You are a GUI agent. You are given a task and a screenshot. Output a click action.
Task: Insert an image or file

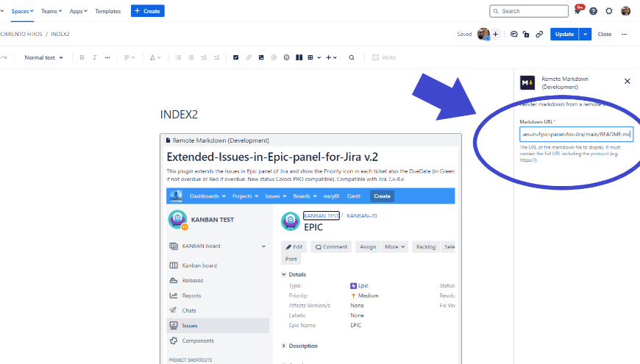[x=261, y=57]
